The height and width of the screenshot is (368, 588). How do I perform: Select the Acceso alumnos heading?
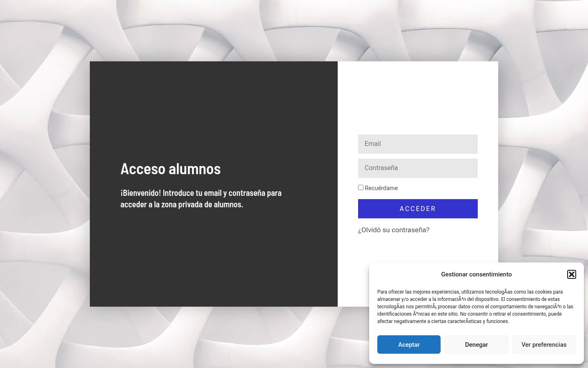[x=171, y=168]
